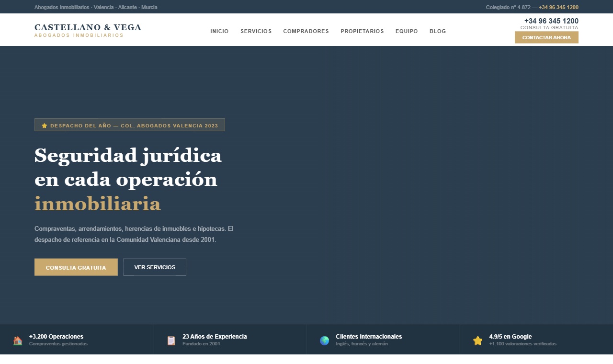Click the headline 'Seguridad jurídica'

point(128,156)
